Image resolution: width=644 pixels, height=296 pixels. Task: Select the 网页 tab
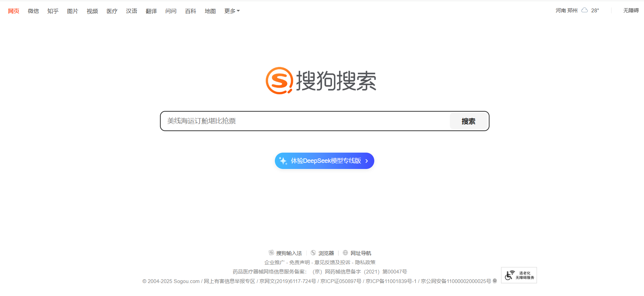[x=14, y=11]
